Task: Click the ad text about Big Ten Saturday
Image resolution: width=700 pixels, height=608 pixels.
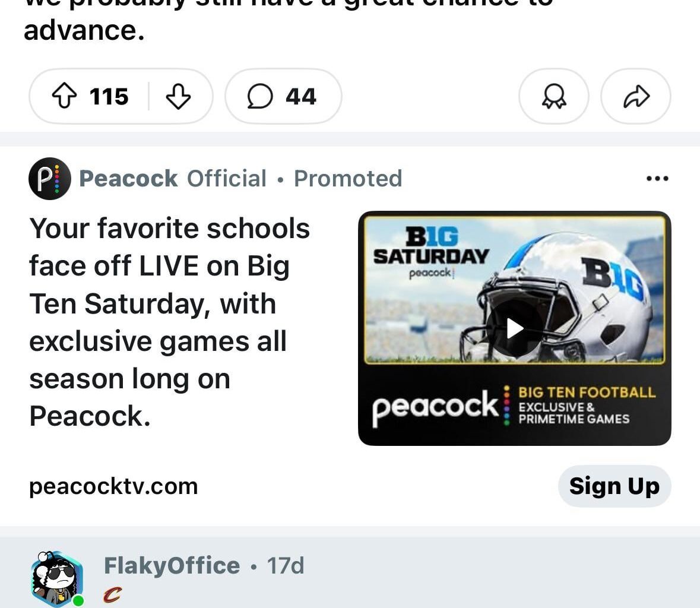Action: click(169, 322)
